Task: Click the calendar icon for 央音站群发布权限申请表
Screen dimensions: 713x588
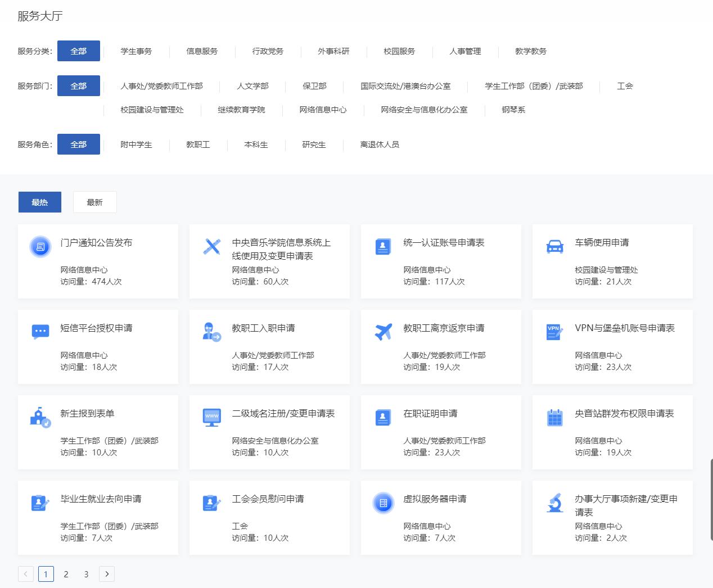Action: tap(554, 418)
